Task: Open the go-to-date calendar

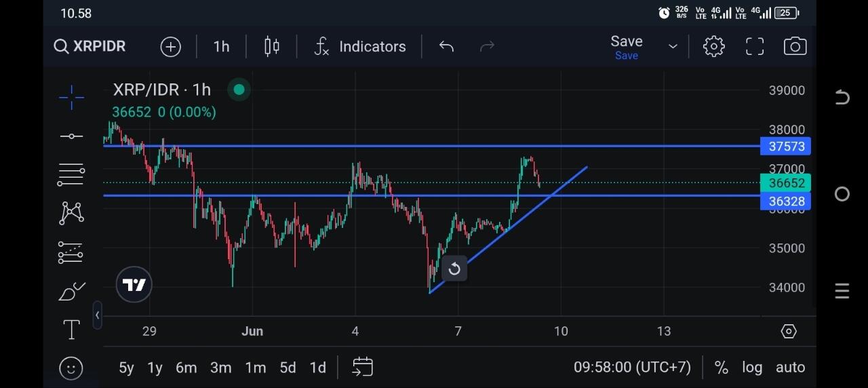Action: [363, 368]
